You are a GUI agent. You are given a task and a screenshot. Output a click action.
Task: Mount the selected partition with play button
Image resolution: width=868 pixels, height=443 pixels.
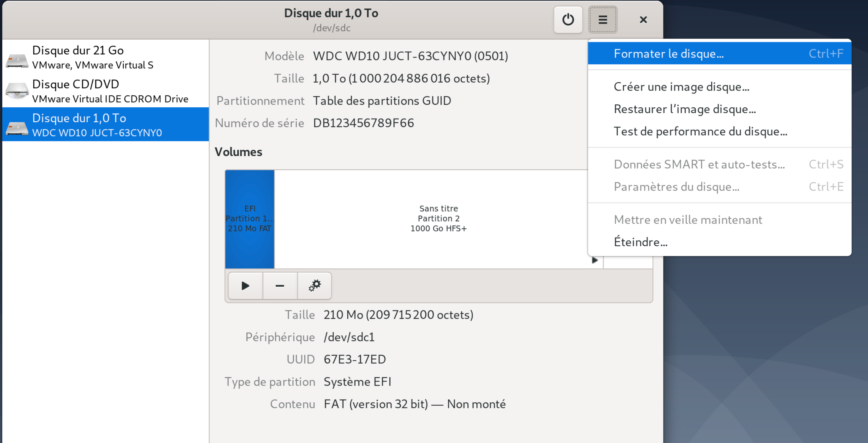tap(245, 286)
